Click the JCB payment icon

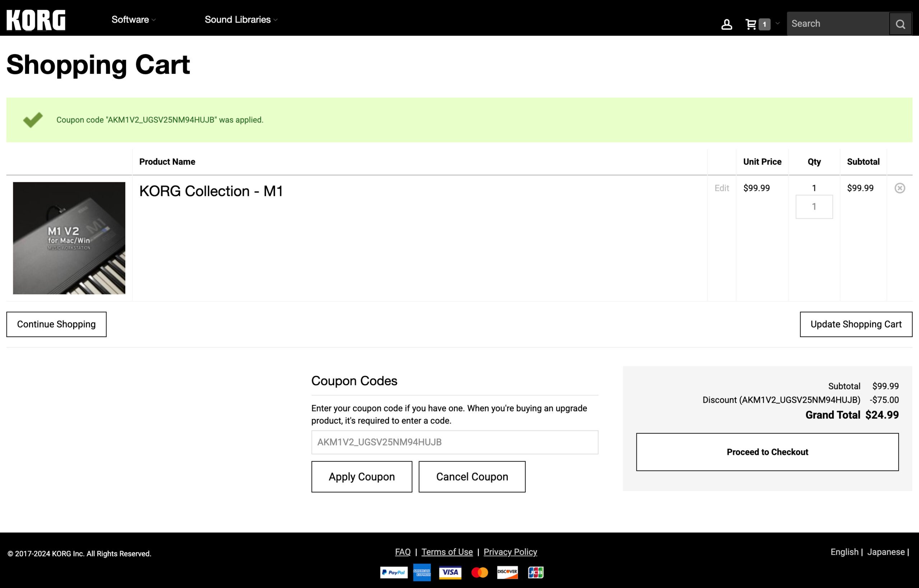point(536,572)
